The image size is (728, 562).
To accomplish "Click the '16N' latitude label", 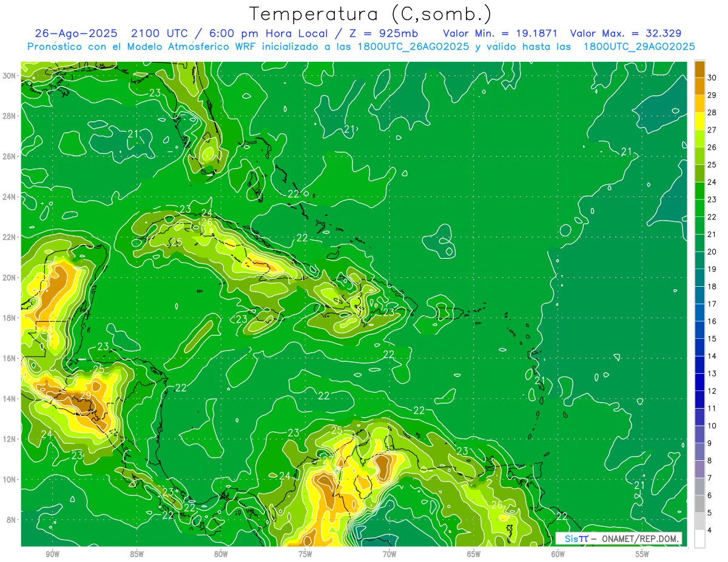I will coord(9,358).
